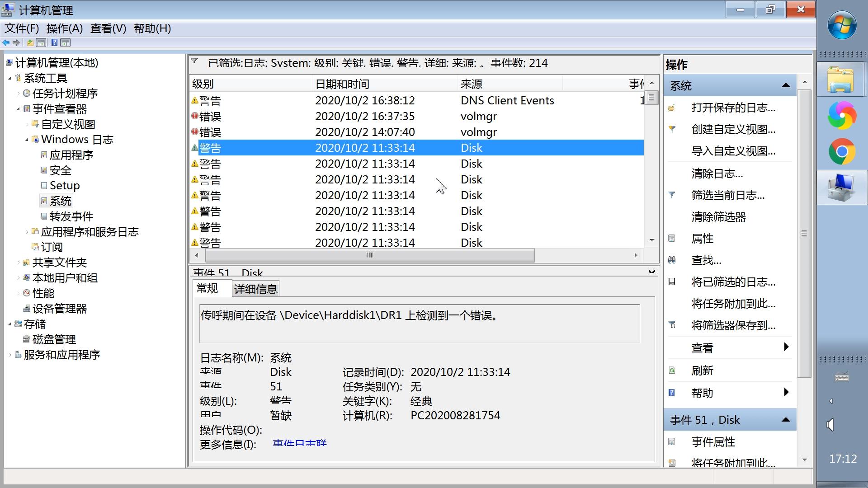Click the Refresh action in the pane
The height and width of the screenshot is (488, 868).
point(702,371)
